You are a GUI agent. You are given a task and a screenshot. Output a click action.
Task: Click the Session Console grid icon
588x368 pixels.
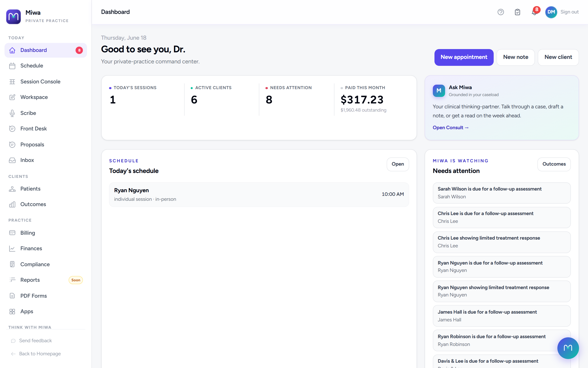point(12,82)
